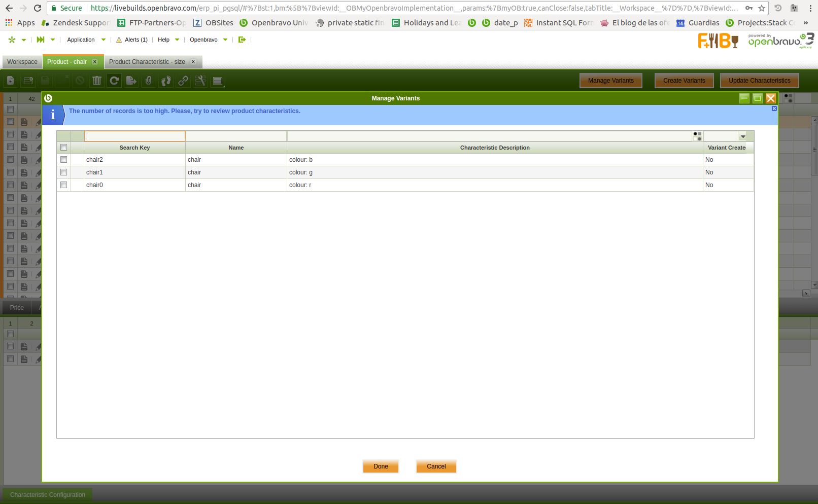The height and width of the screenshot is (504, 818).
Task: Tick the select-all checkbox in Manage Variants header
Action: (63, 148)
